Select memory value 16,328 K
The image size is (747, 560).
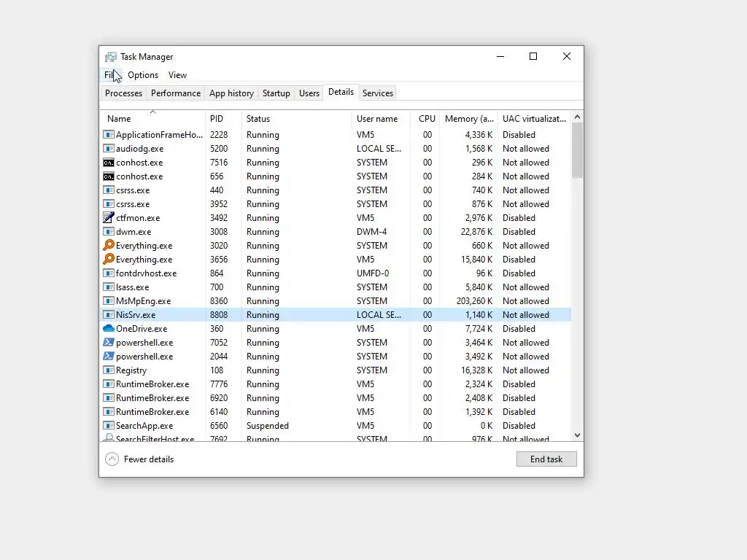click(477, 370)
